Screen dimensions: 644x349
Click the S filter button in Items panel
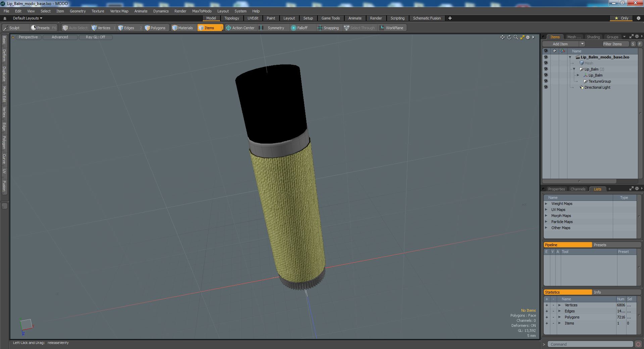point(633,44)
